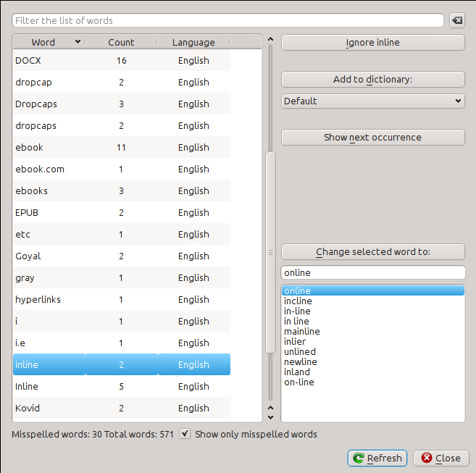
Task: Click the filter words search field
Action: pos(227,20)
